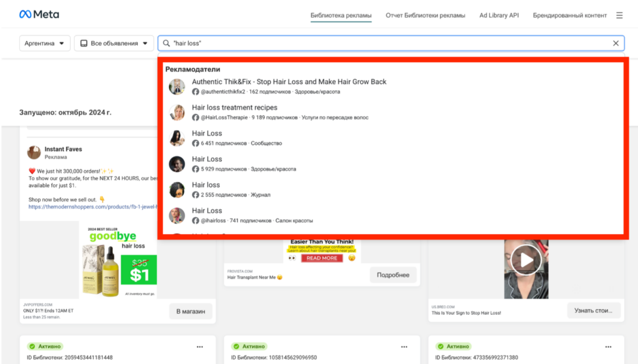The image size is (638, 364).
Task: Open the hamburger menu icon
Action: tap(619, 16)
